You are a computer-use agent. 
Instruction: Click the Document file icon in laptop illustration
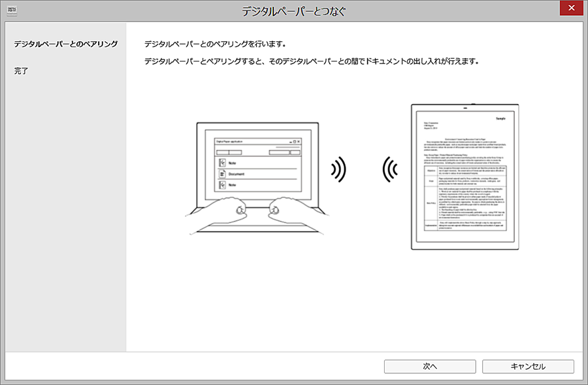[x=223, y=175]
